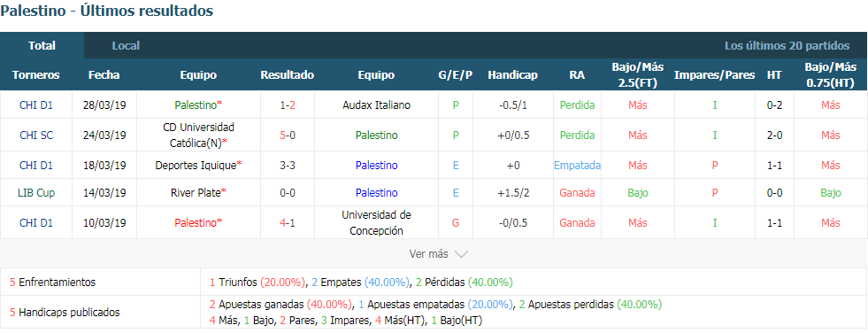Select the Total tab

[42, 46]
